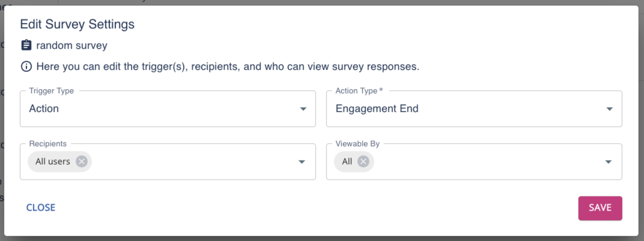Click the Engagement End value field

pos(377,109)
